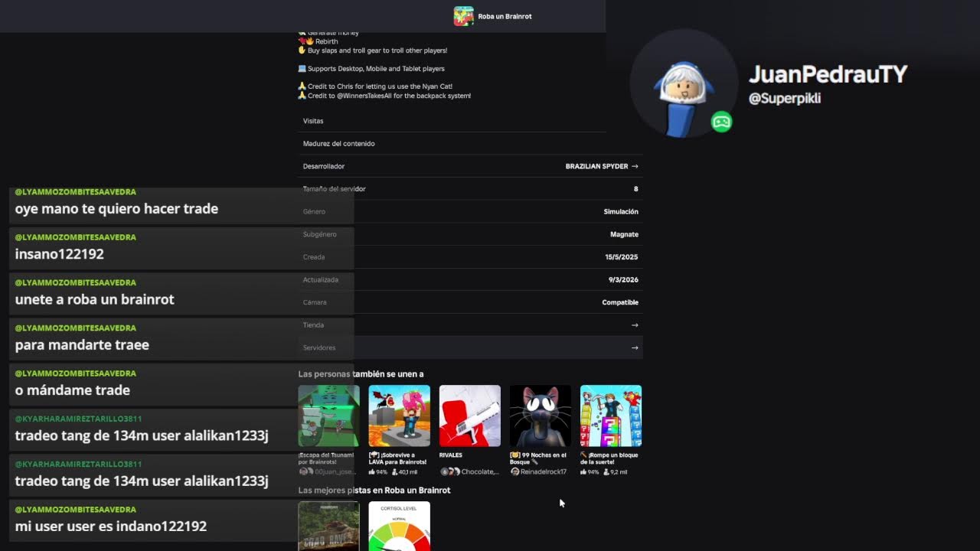Click the Las personas también se unen a heading

361,374
